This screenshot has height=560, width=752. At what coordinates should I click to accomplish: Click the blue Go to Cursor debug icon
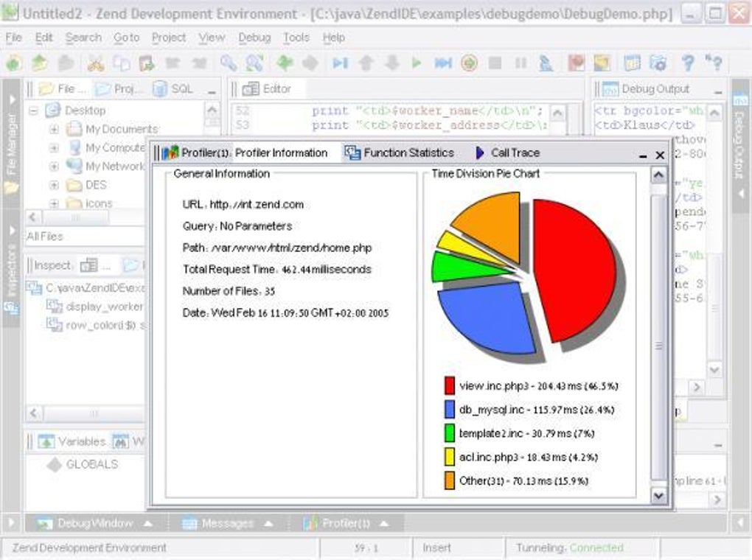[443, 63]
